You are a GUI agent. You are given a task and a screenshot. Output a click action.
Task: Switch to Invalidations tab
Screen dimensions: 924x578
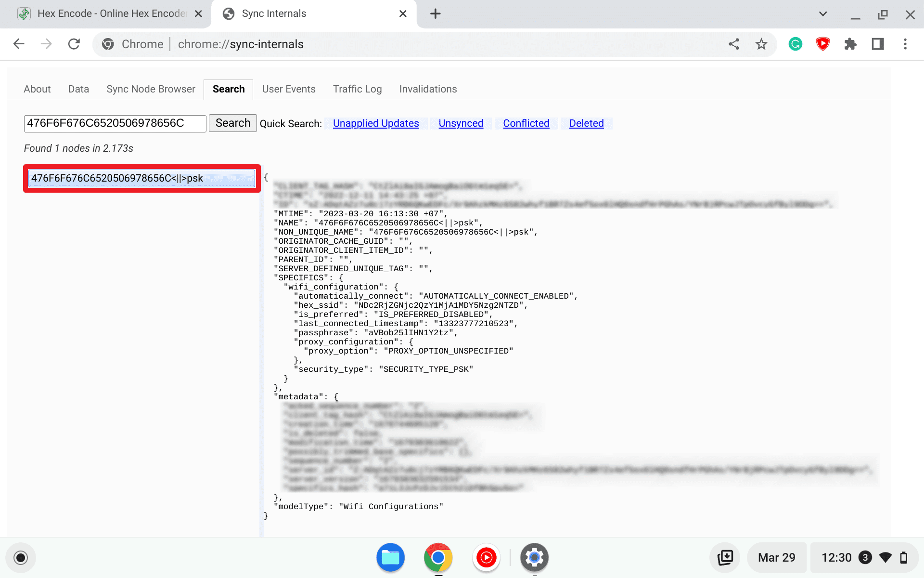pos(428,89)
